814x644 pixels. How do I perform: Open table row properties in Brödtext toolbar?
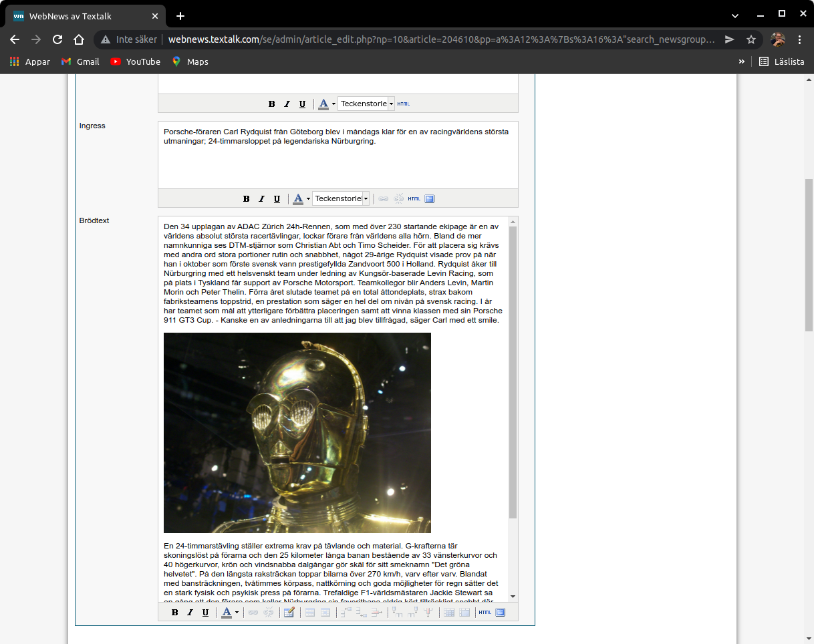[x=310, y=612]
